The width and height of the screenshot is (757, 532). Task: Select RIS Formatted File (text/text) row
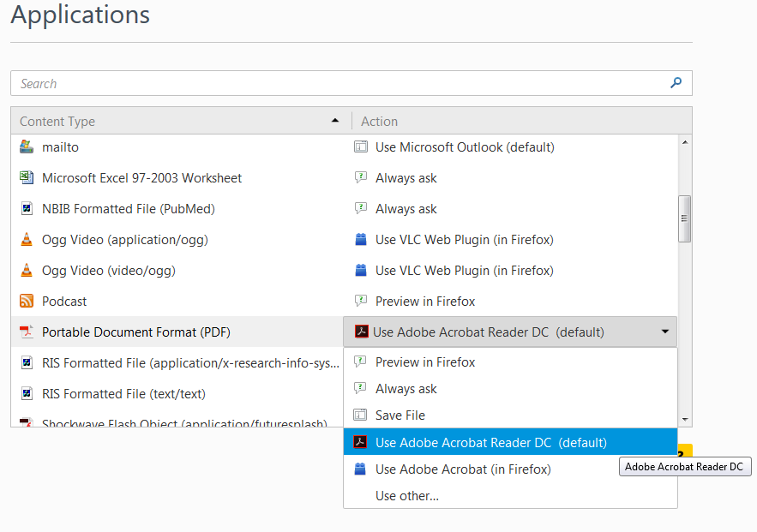[x=177, y=393]
